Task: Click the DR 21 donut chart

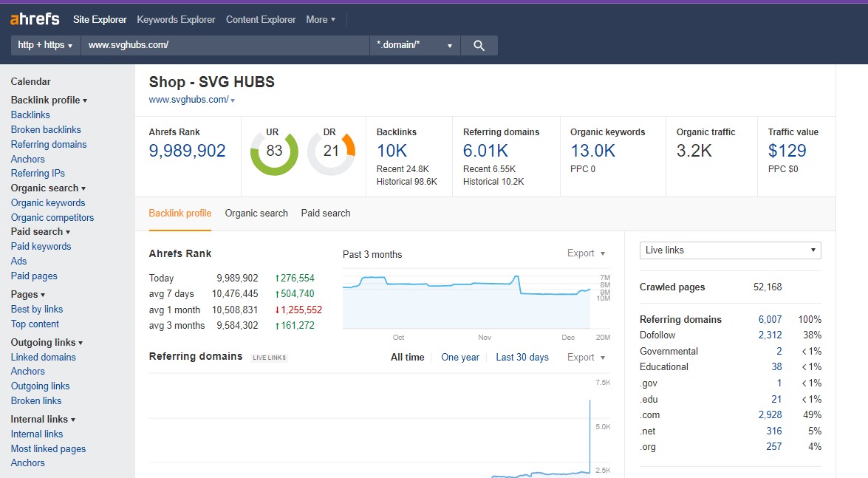Action: 331,151
